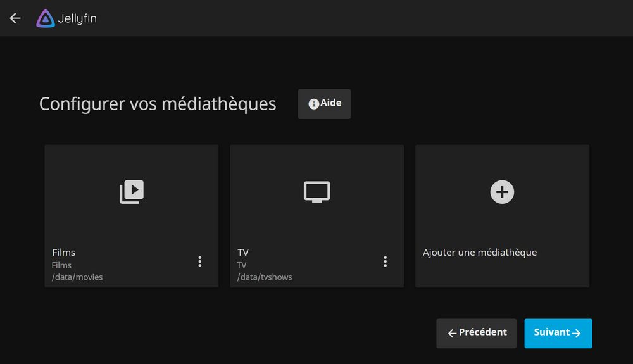Screen dimensions: 633x364
Task: Click the TV library screen icon
Action: point(316,192)
